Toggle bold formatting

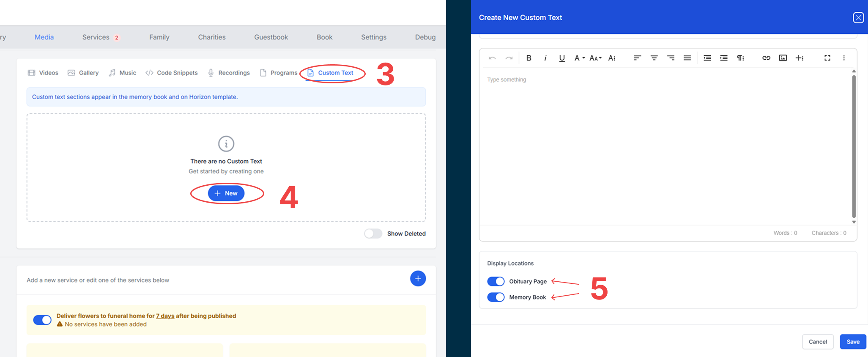[528, 58]
